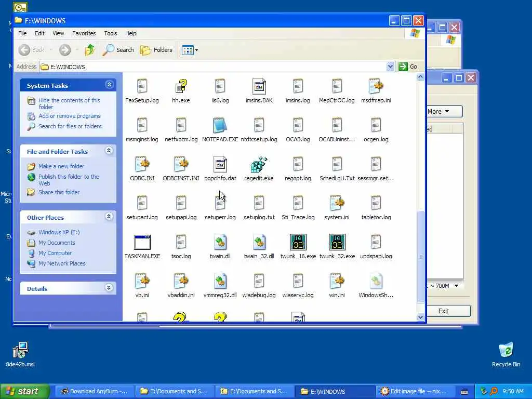The height and width of the screenshot is (399, 532).
Task: Collapse the Other Places panel
Action: click(109, 216)
